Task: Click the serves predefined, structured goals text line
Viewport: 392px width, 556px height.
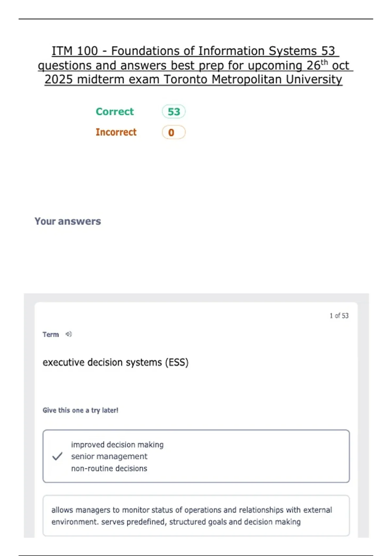Action: coord(176,522)
